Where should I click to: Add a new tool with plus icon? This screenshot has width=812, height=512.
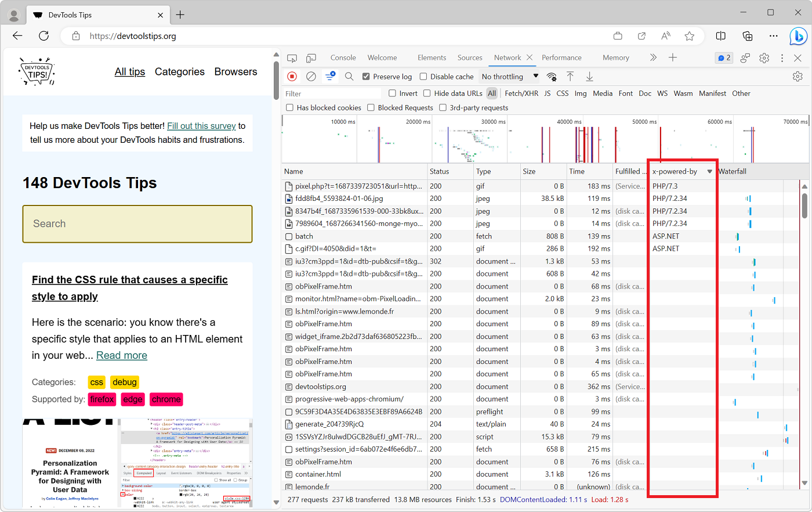point(673,57)
